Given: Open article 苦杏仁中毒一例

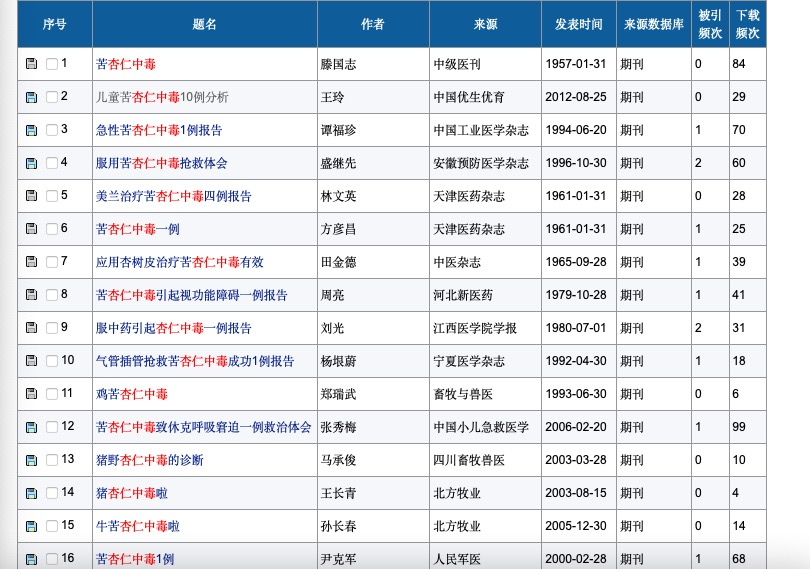Looking at the screenshot, I should 137,229.
